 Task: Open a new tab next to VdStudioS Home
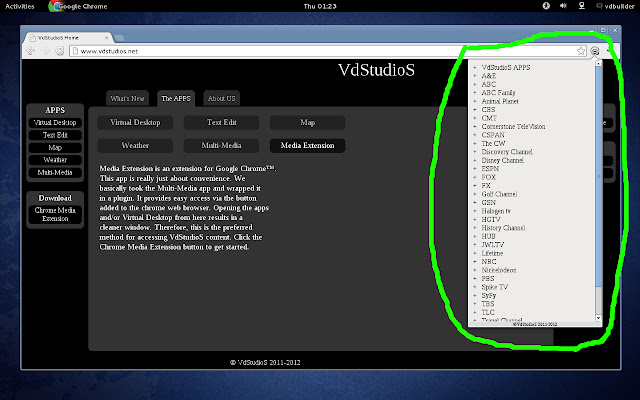(119, 38)
